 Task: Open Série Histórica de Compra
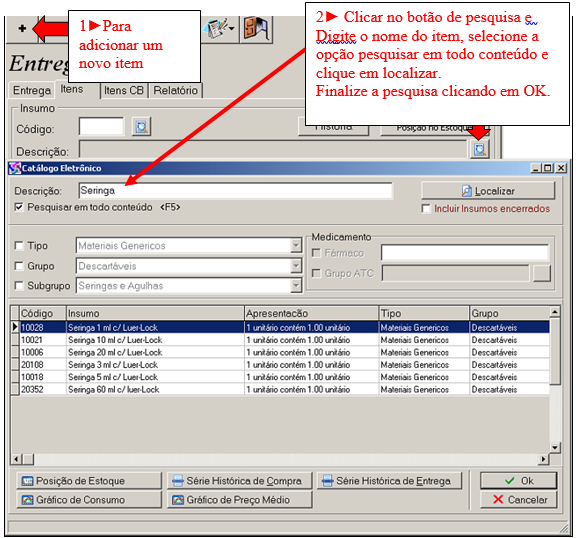239,481
